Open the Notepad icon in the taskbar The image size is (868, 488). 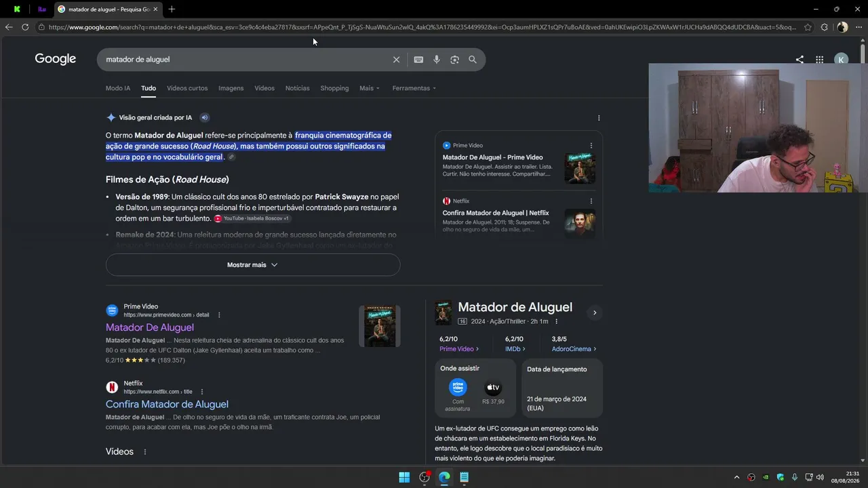point(465,477)
